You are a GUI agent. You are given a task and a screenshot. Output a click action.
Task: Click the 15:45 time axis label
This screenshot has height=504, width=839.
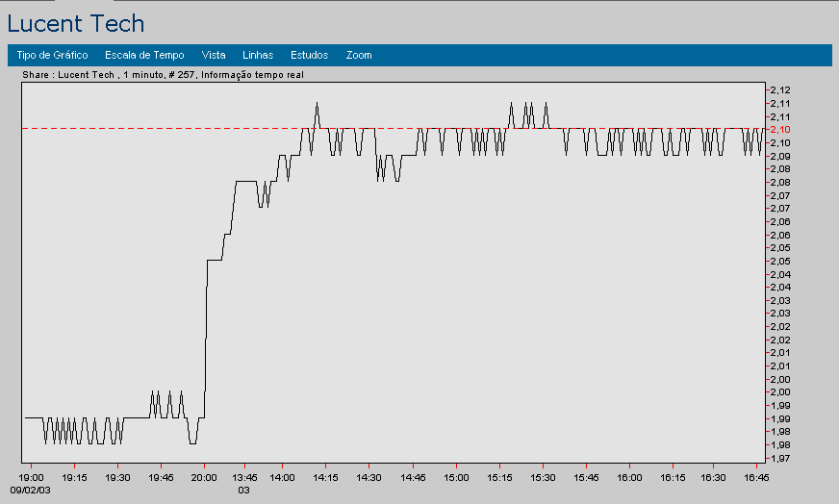[587, 477]
